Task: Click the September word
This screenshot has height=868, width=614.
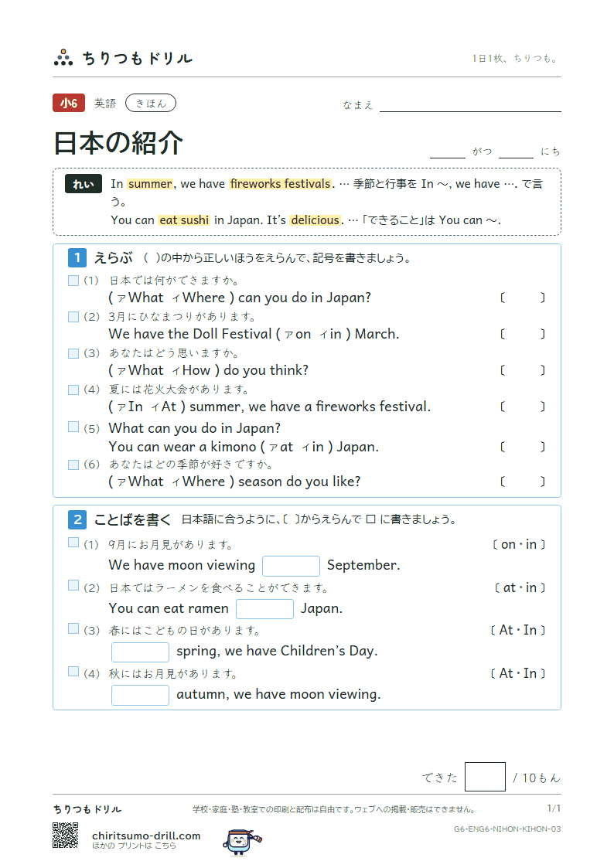Action: tap(363, 565)
